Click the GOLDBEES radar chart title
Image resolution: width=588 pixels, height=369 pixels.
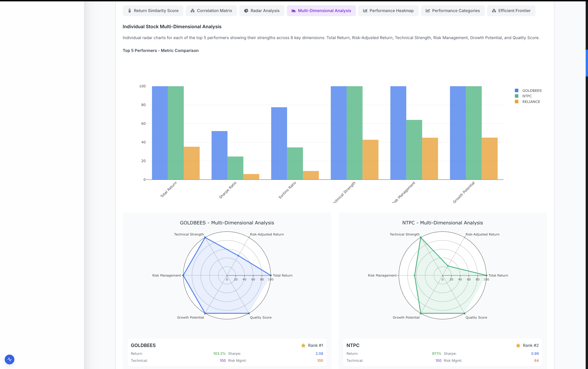click(x=227, y=223)
